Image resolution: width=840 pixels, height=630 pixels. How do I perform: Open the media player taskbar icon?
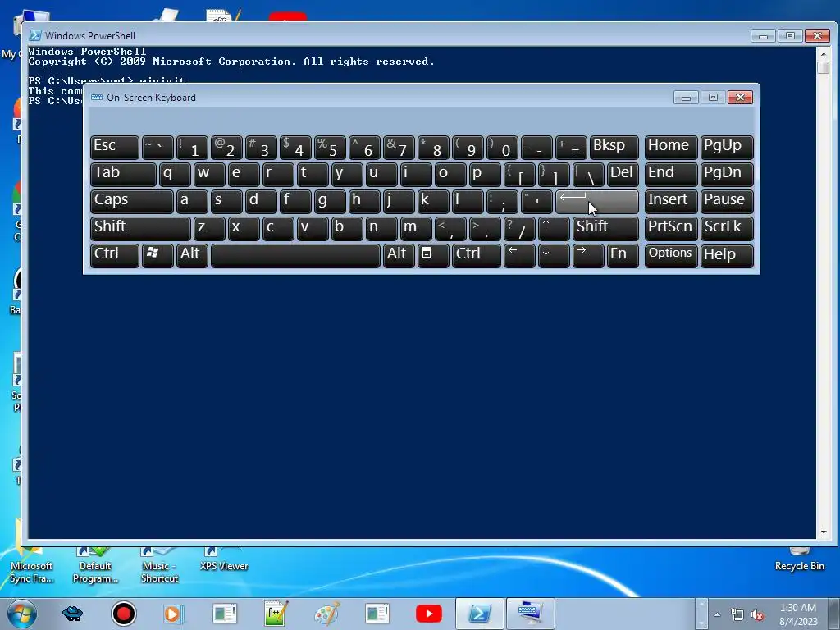173,614
